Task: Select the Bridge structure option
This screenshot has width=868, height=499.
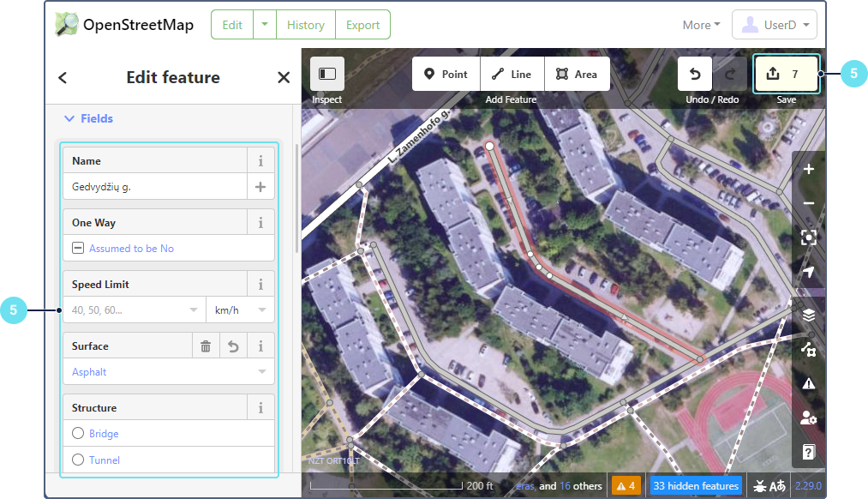Action: coord(79,434)
